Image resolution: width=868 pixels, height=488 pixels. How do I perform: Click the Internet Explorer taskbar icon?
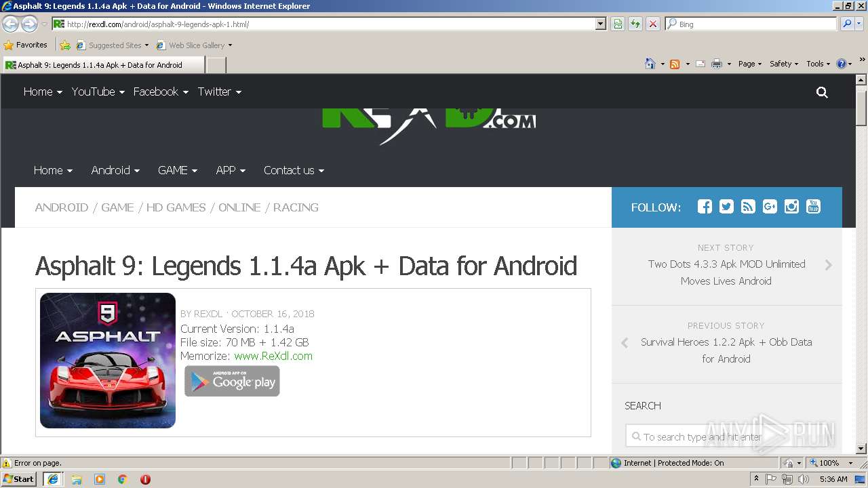click(53, 479)
